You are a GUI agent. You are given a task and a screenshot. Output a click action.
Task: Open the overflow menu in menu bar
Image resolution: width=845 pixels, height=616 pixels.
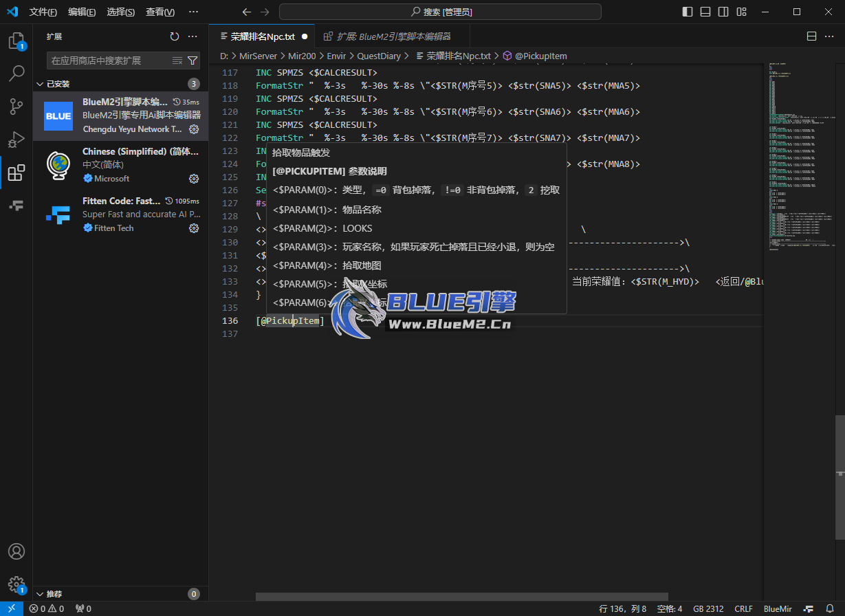(x=193, y=12)
